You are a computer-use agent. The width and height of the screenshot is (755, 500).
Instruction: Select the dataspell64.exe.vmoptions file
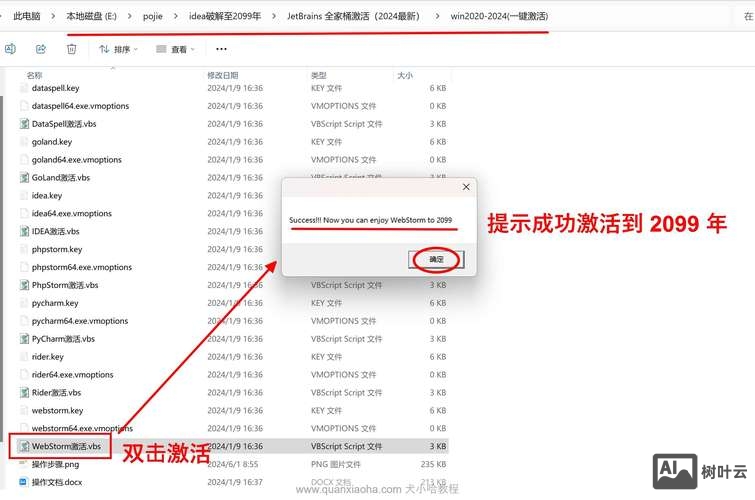point(80,106)
